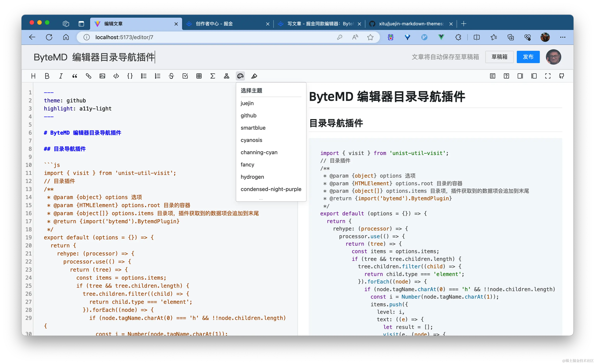Toggle preview-only mode icon

tap(534, 76)
